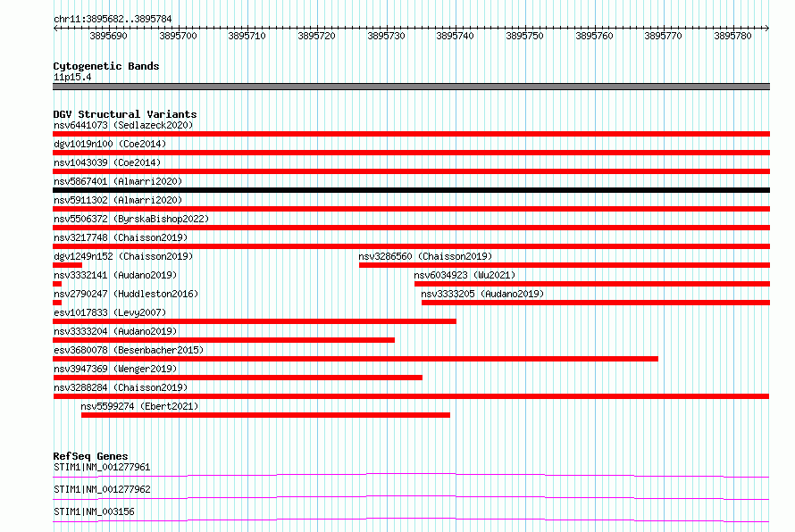
Task: Open variant nsv5506372 (ByrskaBishop2022) label
Action: pyautogui.click(x=131, y=219)
